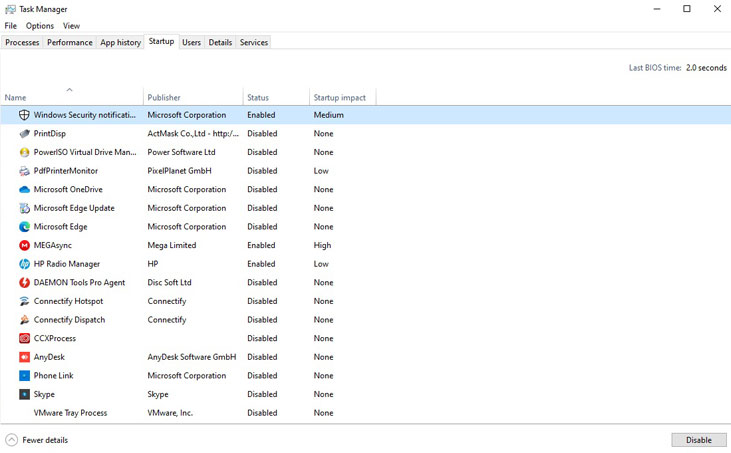The width and height of the screenshot is (731, 453).
Task: Click the Task Manager title bar icon
Action: click(10, 9)
